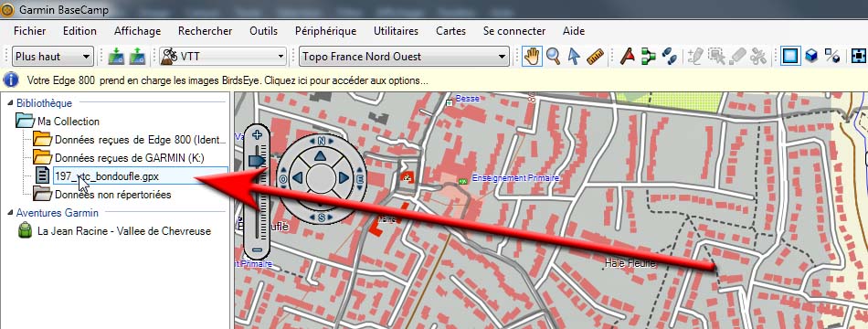The image size is (868, 329).
Task: Activate the ruler measure tool
Action: [595, 57]
